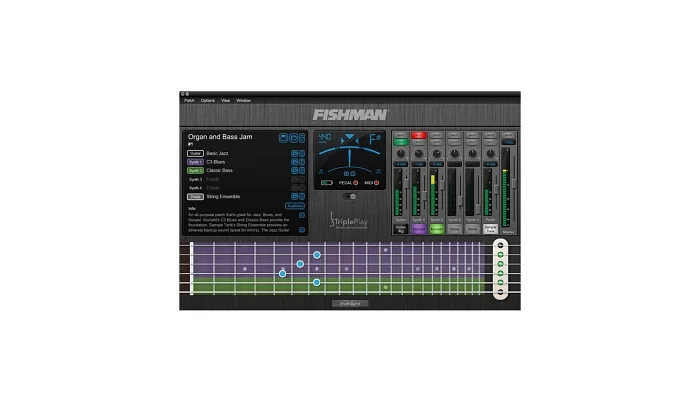Click the Guitar channel dB value field
The image size is (700, 400).
click(401, 164)
